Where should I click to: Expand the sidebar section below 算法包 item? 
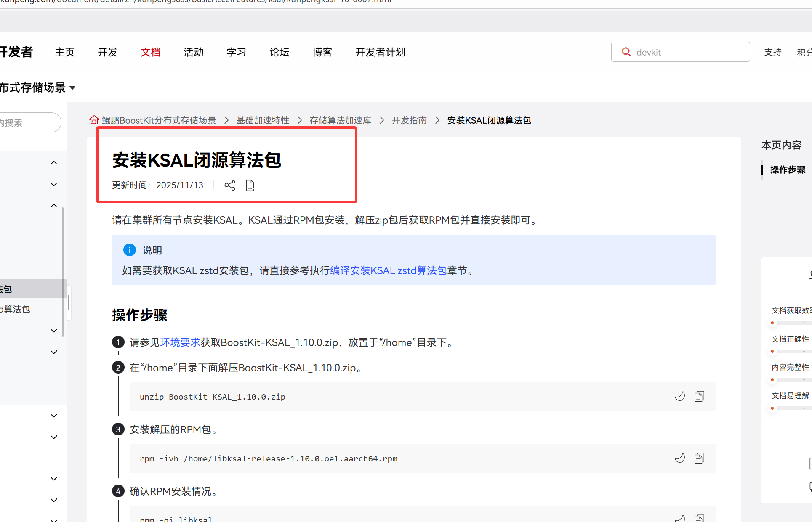click(x=54, y=331)
